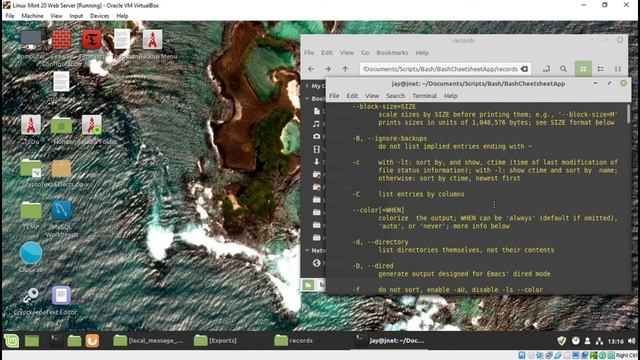Open Help menu in records file manager

(x=422, y=53)
